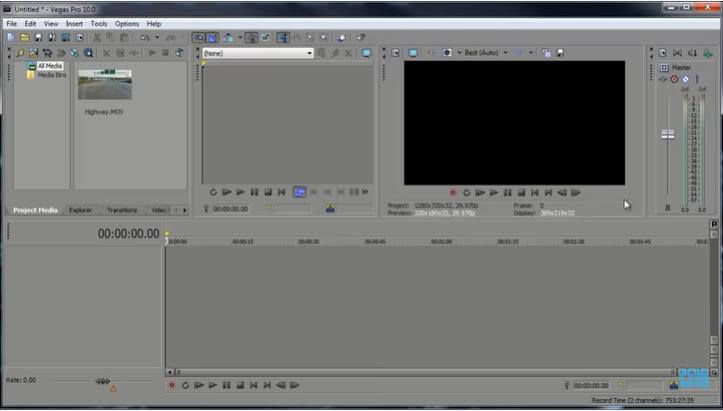Open the Insert menu
This screenshot has height=411, width=723.
coord(74,24)
